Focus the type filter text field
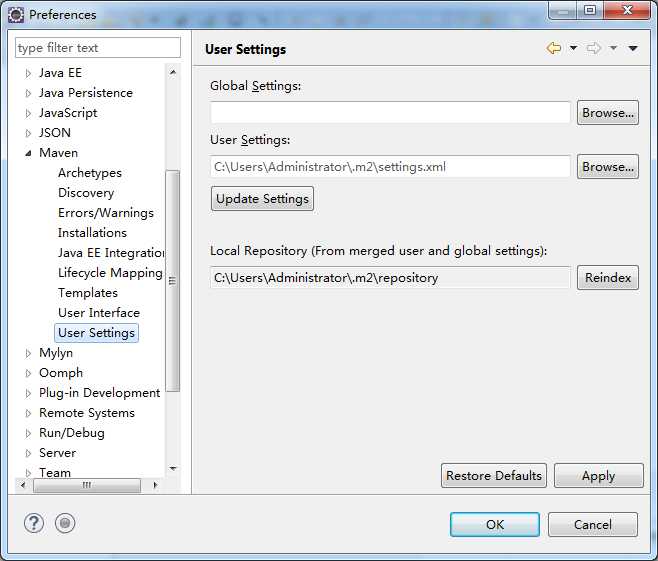658x561 pixels. pyautogui.click(x=98, y=47)
